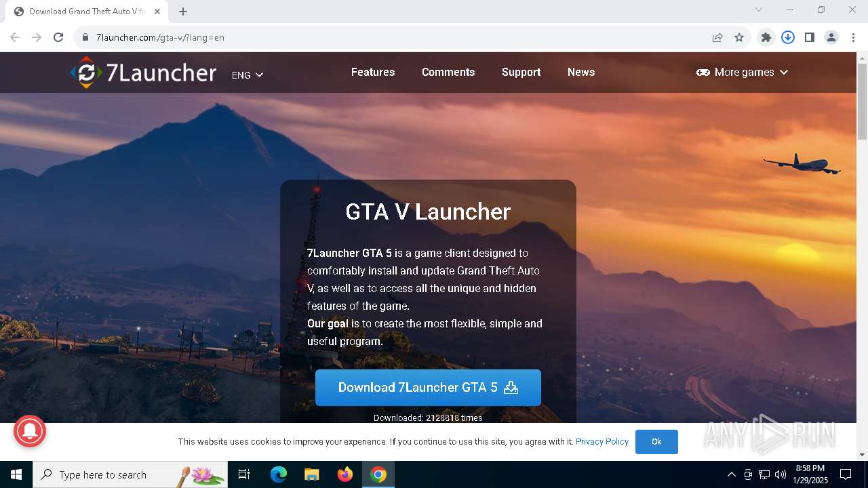Click the taskbar clock showing 8:58 PM
The height and width of the screenshot is (488, 868).
coord(810,474)
